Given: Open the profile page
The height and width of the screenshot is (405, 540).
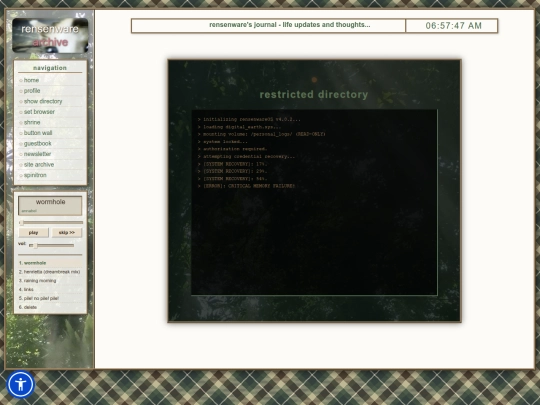Looking at the screenshot, I should tap(32, 91).
